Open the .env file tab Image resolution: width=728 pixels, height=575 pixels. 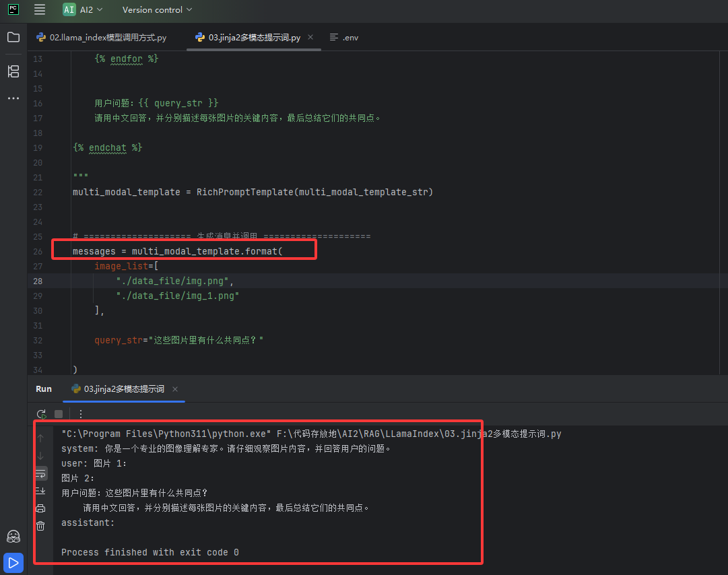click(x=344, y=38)
